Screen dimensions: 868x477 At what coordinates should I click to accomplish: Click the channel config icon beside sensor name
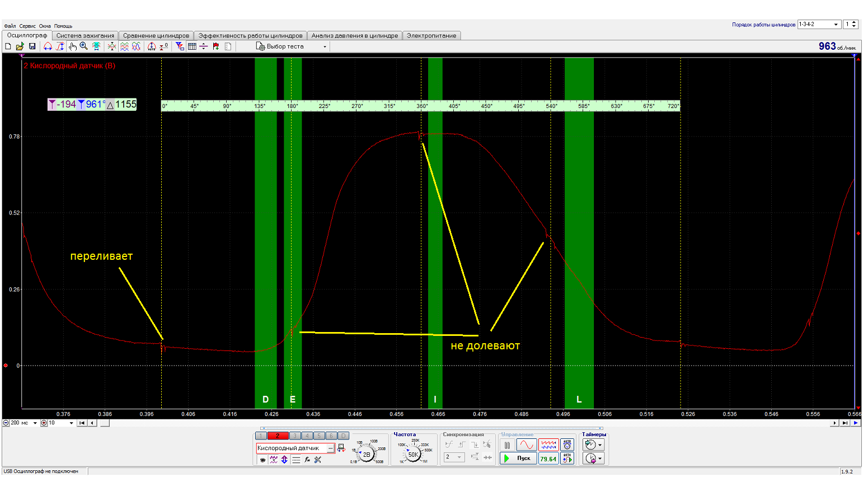pos(341,448)
